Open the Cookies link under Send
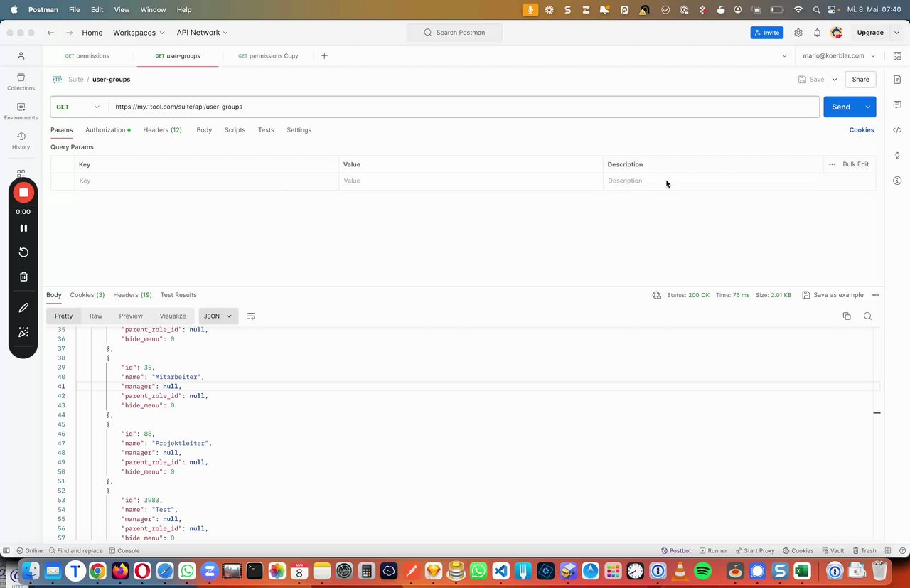 click(x=862, y=130)
